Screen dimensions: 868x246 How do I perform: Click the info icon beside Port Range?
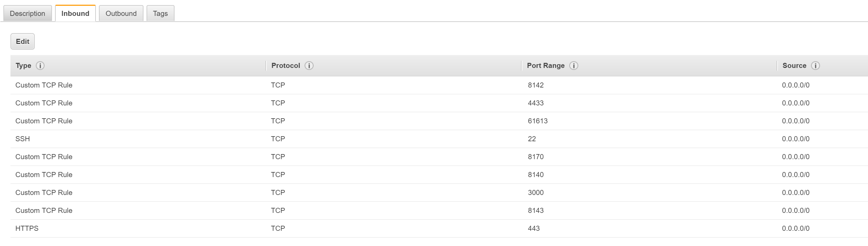pyautogui.click(x=574, y=66)
